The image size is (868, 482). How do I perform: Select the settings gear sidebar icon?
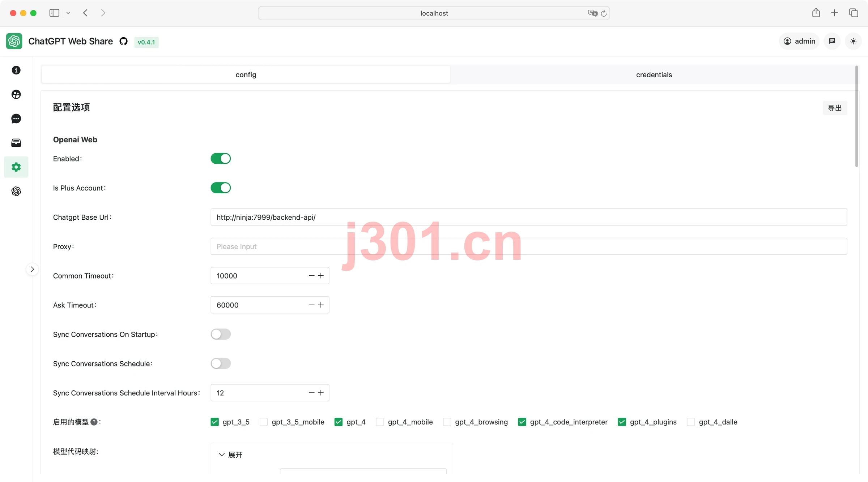[16, 167]
